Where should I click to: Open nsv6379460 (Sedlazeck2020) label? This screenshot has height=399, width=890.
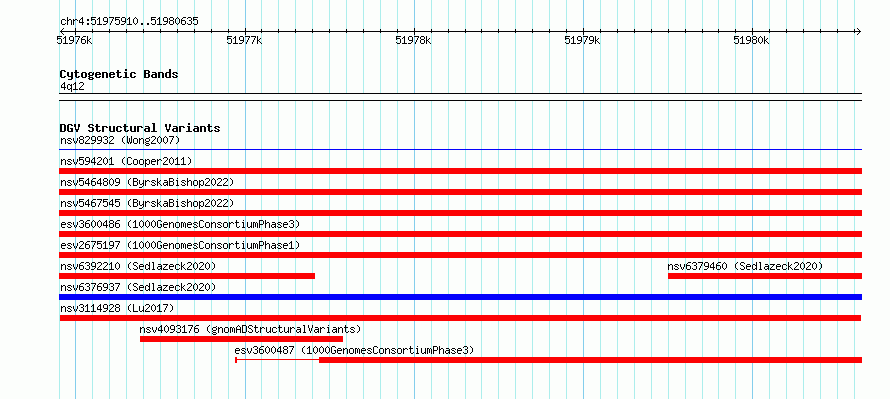[745, 266]
